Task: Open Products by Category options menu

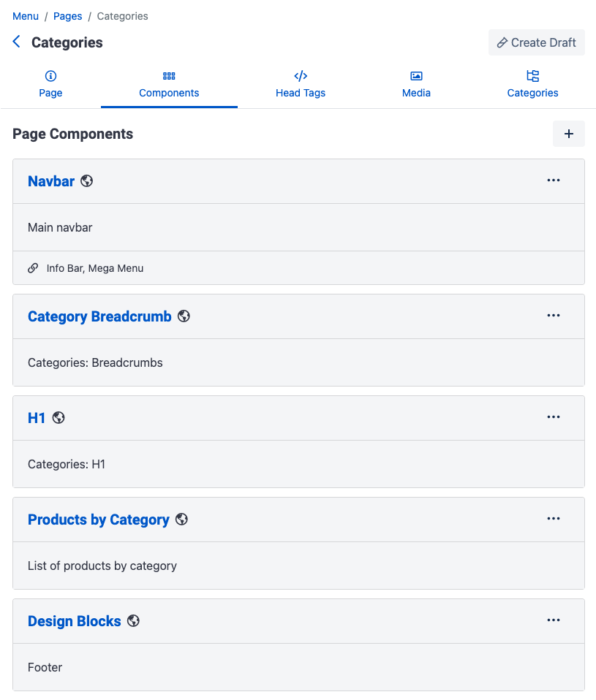Action: tap(553, 519)
